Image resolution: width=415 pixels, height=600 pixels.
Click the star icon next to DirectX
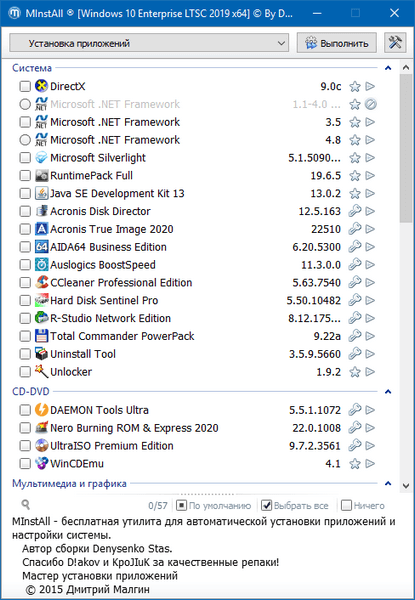pyautogui.click(x=355, y=86)
